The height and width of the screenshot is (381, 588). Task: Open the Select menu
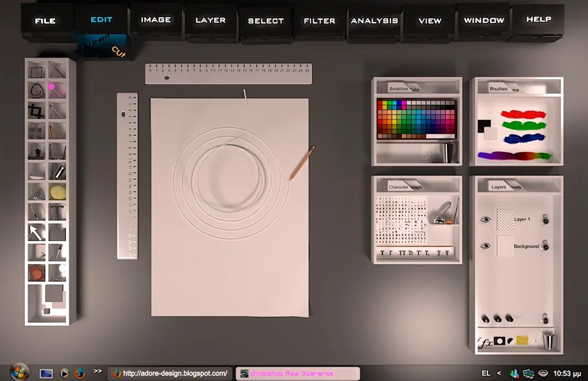(x=265, y=21)
